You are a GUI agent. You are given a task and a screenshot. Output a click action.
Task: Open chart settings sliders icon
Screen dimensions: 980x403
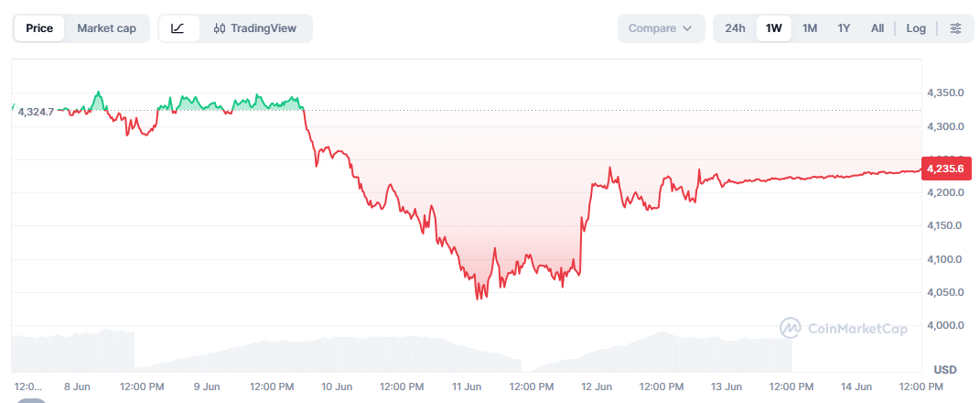pyautogui.click(x=955, y=28)
